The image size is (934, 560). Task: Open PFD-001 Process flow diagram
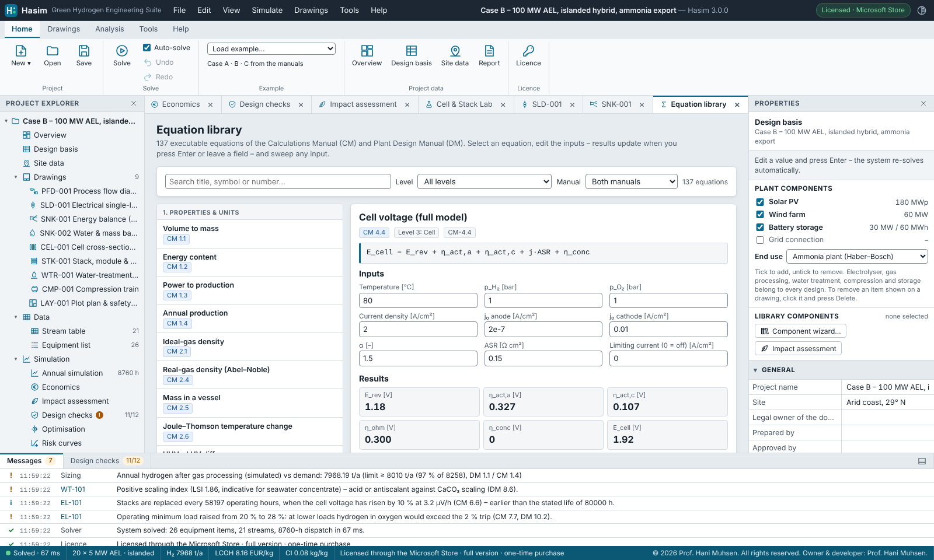pos(83,191)
